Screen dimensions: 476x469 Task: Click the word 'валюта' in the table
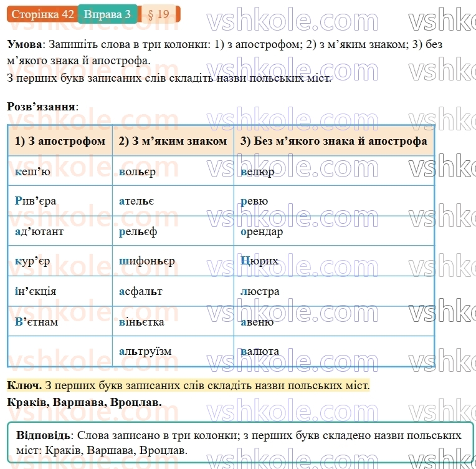(260, 351)
